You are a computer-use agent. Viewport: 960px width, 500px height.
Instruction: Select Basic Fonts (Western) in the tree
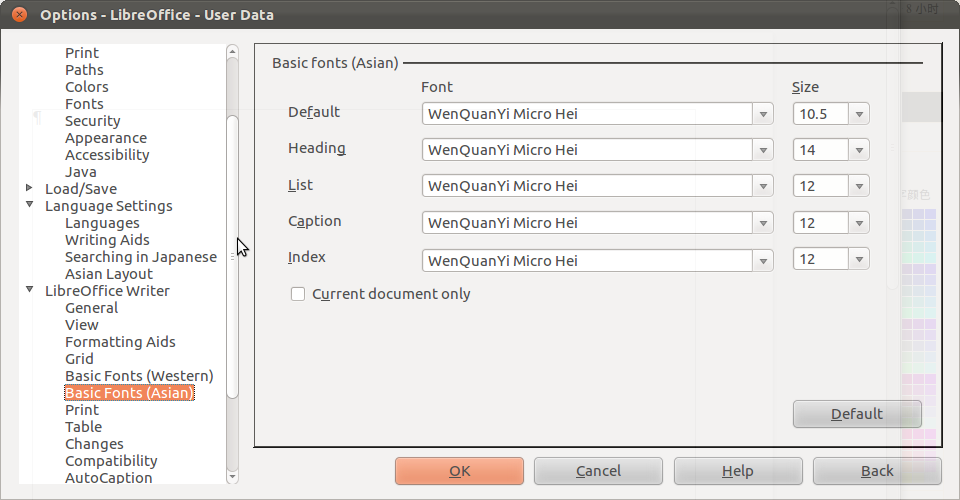140,376
